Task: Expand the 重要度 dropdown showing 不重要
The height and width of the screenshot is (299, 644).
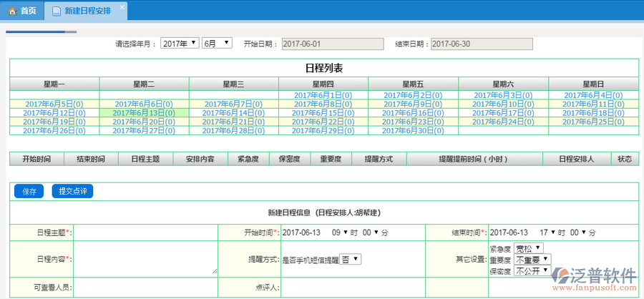Action: pos(532,260)
